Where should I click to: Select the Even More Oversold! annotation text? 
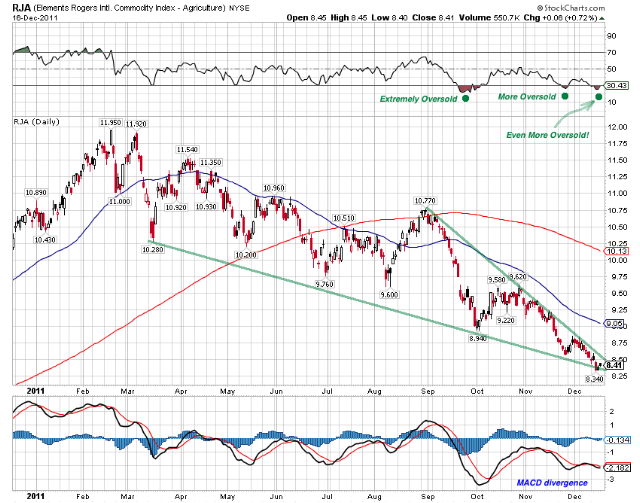click(547, 135)
